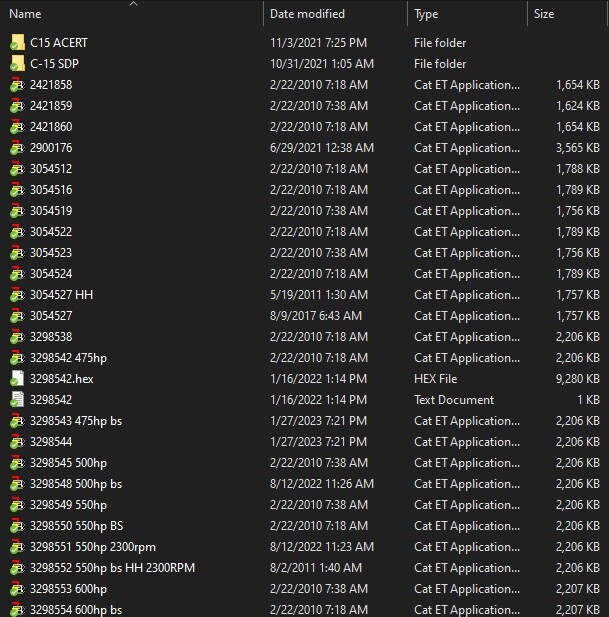The width and height of the screenshot is (609, 617).
Task: Select the Cat ET icon for 2421859
Action: point(17,105)
